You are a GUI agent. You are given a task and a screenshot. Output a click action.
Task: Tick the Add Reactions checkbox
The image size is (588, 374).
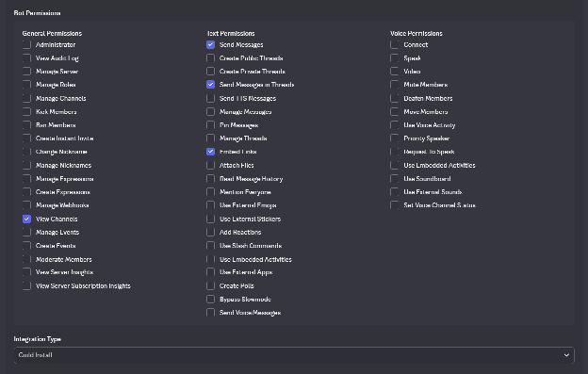pyautogui.click(x=210, y=233)
